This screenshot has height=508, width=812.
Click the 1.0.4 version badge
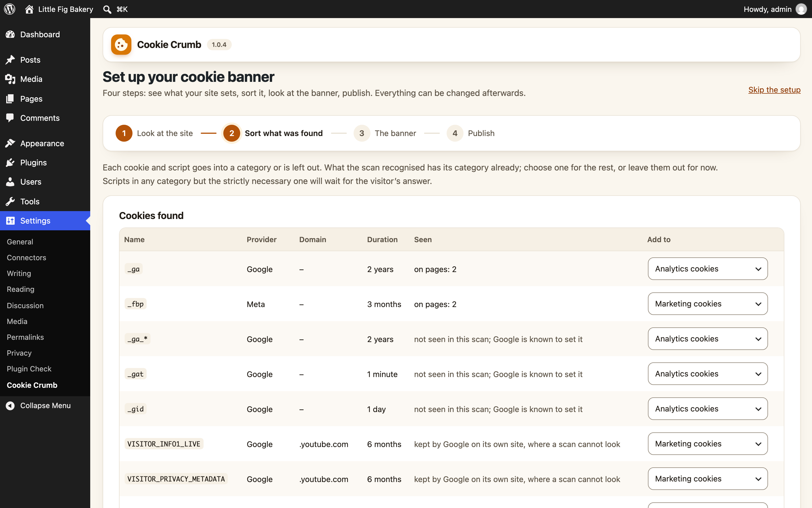219,45
